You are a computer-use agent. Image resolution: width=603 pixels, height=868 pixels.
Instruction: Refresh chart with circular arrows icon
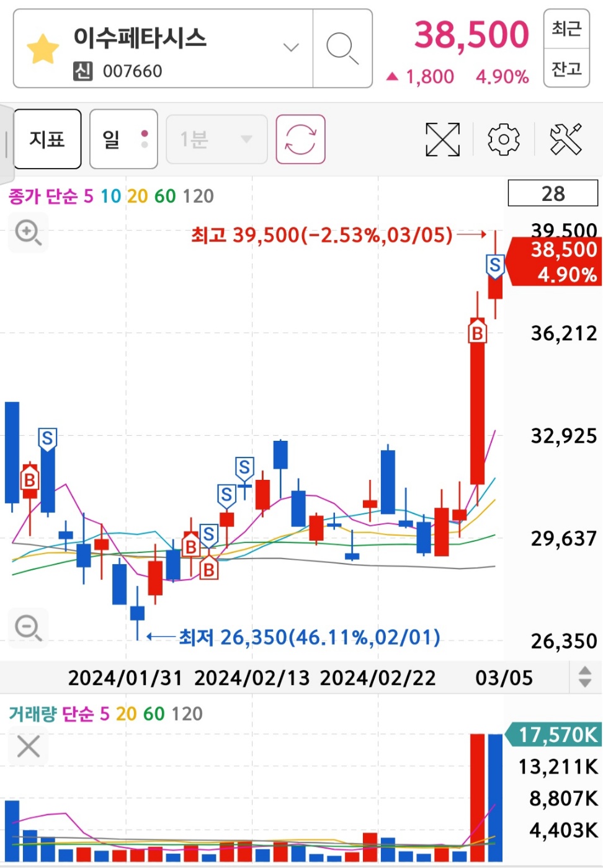coord(300,139)
